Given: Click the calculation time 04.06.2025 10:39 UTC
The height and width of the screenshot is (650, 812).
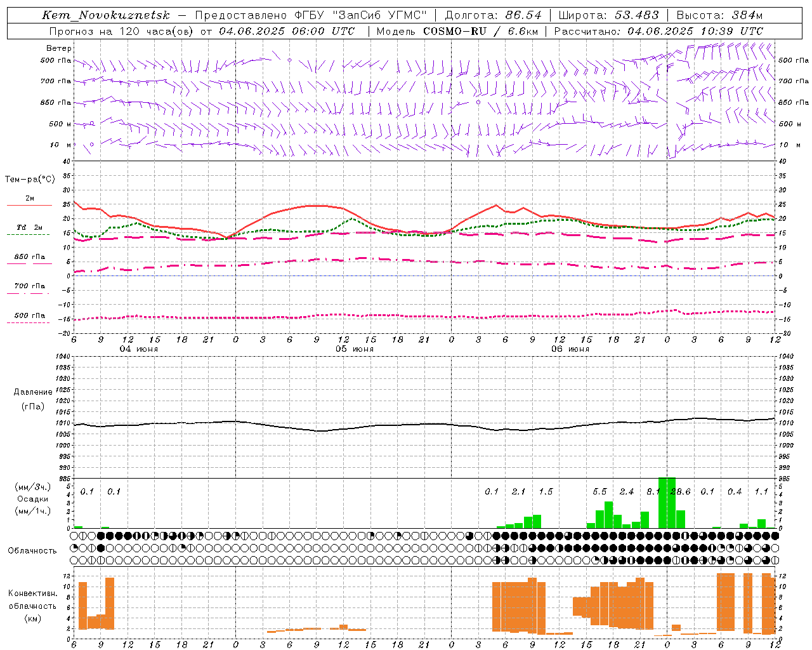Looking at the screenshot, I should pyautogui.click(x=695, y=31).
